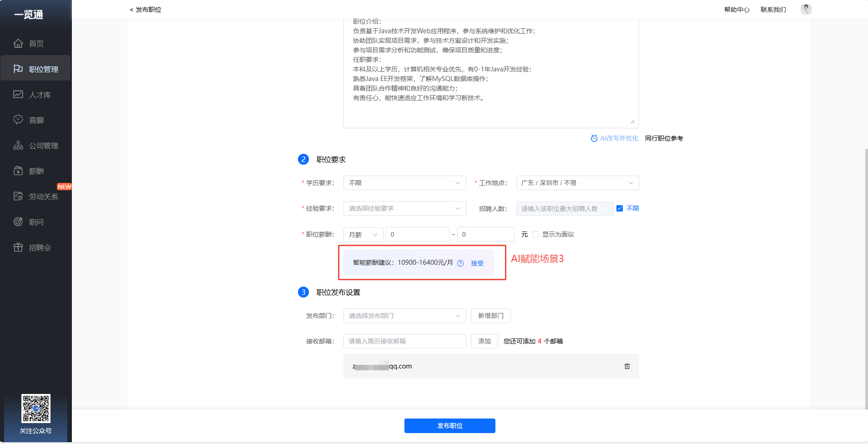
Task: Click the 发布职位 submit button
Action: [450, 426]
